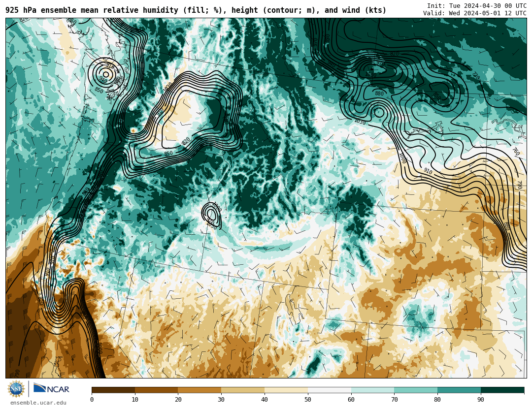Viewport: 532px width, 409px height.
Task: Pick the 80–90% teal colorbar swatch
Action: tap(459, 390)
